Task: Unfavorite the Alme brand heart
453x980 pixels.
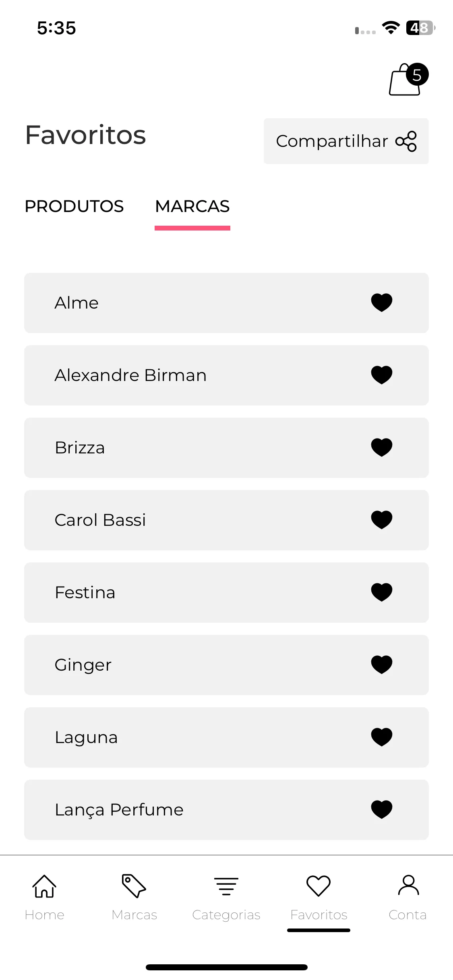Action: [x=381, y=303]
